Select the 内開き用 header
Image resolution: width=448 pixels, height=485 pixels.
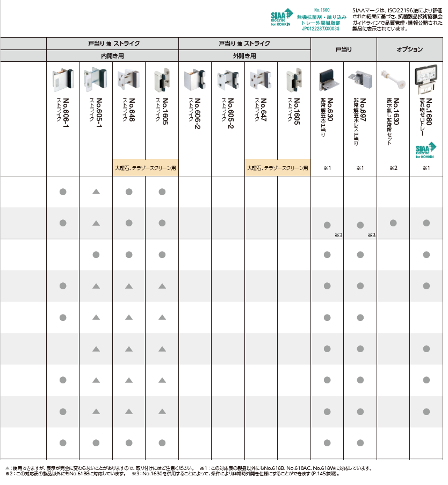tap(112, 55)
